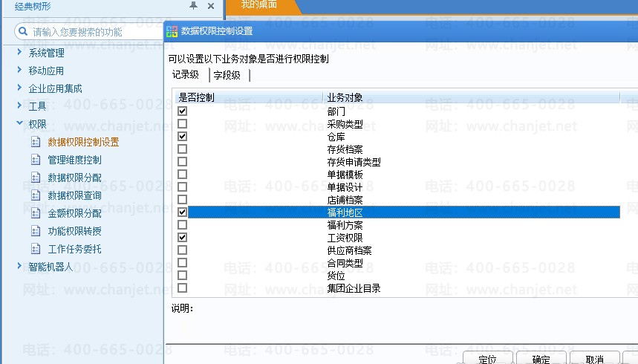The height and width of the screenshot is (364, 638).
Task: Click the 功能权限转授 item icon
Action: coord(34,231)
